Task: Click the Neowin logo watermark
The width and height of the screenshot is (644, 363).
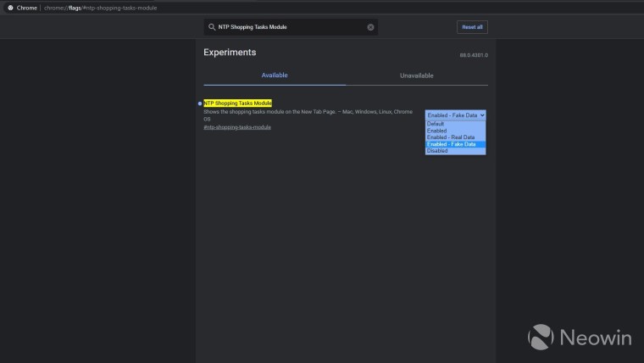Action: 580,337
